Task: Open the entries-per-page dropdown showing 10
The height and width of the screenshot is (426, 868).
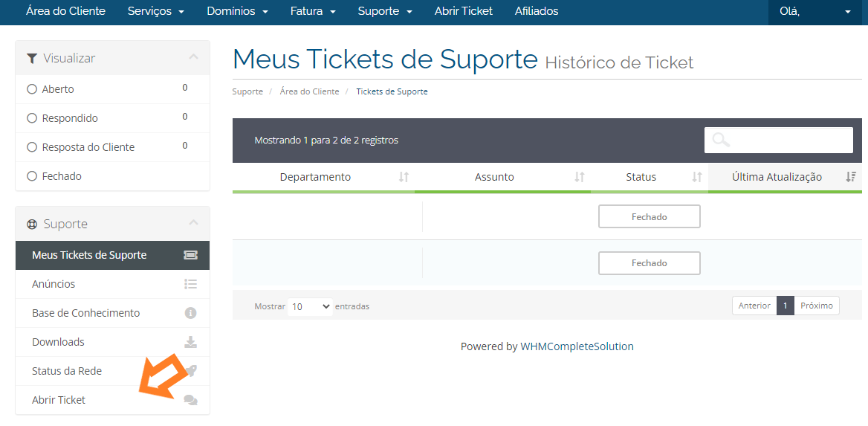Action: [310, 306]
